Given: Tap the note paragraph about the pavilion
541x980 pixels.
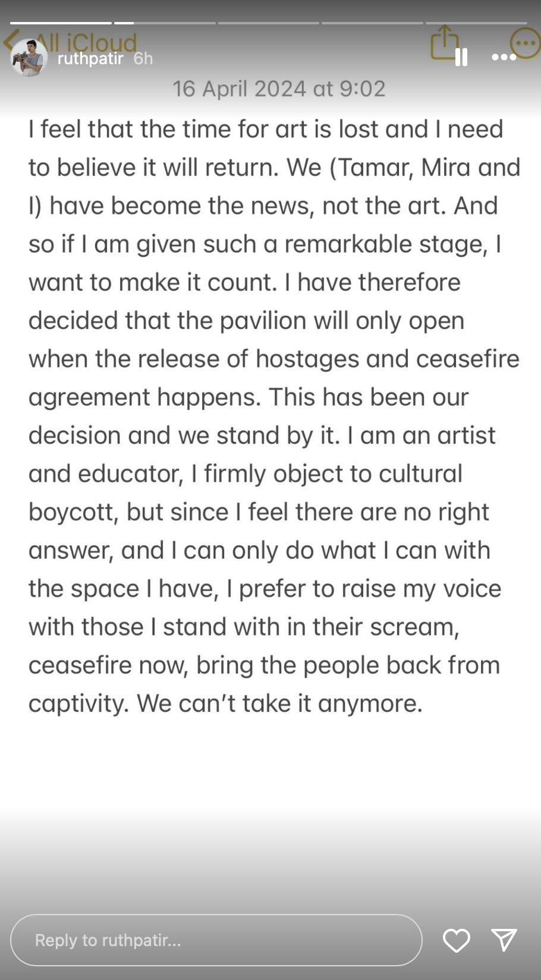Looking at the screenshot, I should click(x=274, y=416).
